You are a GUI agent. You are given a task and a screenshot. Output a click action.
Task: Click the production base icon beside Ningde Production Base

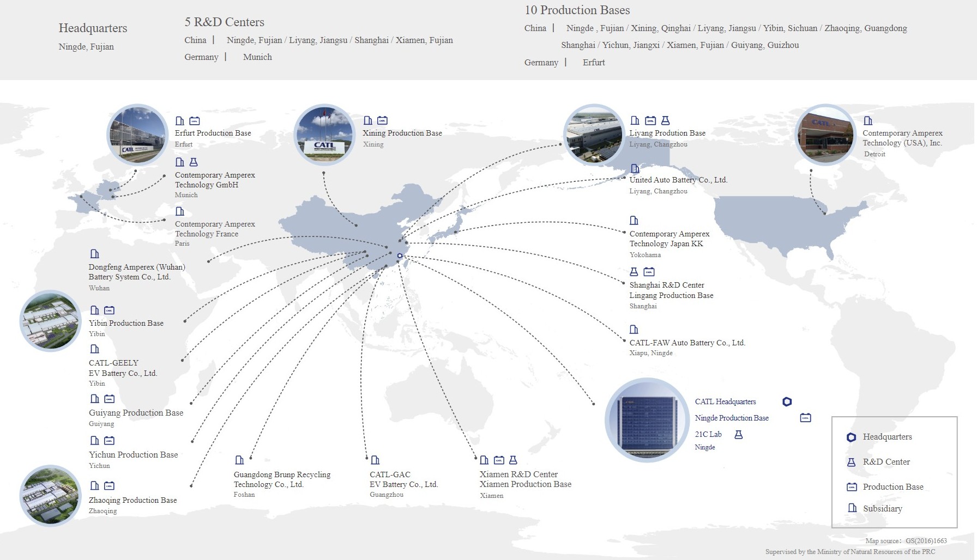[x=806, y=418]
